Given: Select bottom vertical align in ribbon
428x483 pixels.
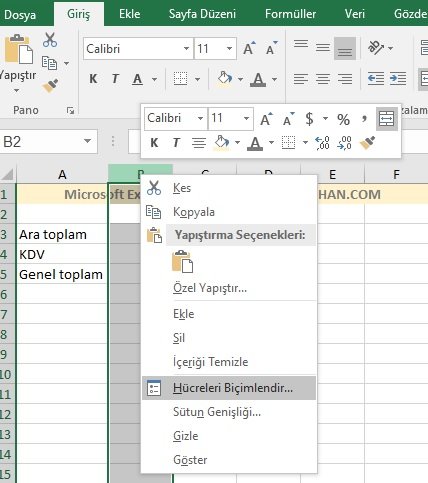Looking at the screenshot, I should pyautogui.click(x=345, y=48).
